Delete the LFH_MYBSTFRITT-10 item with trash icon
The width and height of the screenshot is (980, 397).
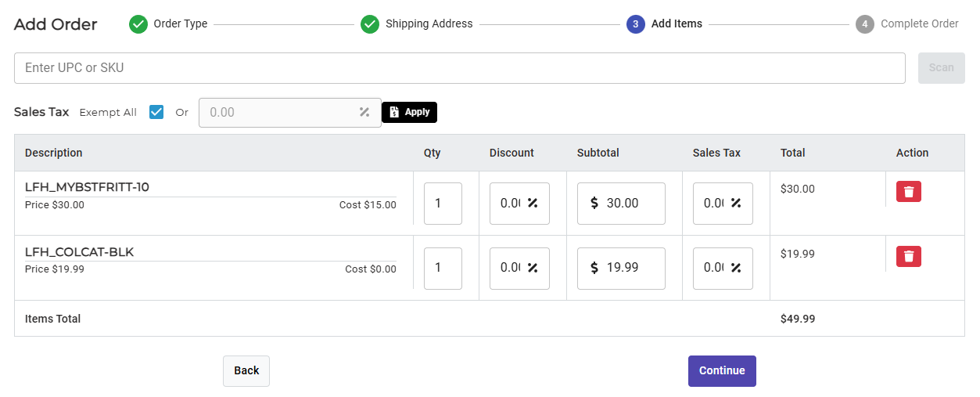(908, 191)
